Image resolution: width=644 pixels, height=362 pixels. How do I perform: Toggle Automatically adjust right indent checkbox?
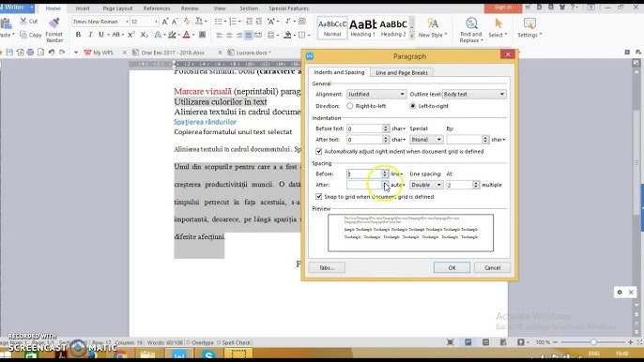click(x=319, y=151)
